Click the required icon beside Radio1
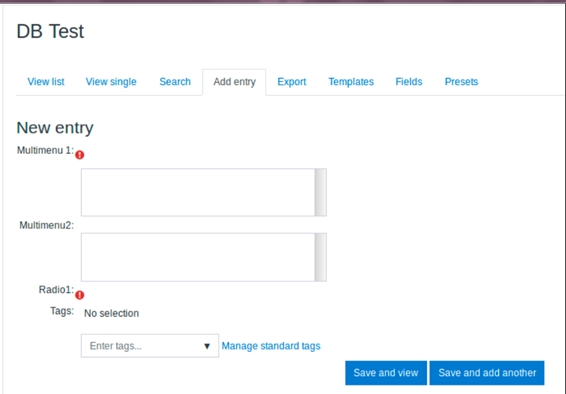566x394 pixels. [x=80, y=295]
